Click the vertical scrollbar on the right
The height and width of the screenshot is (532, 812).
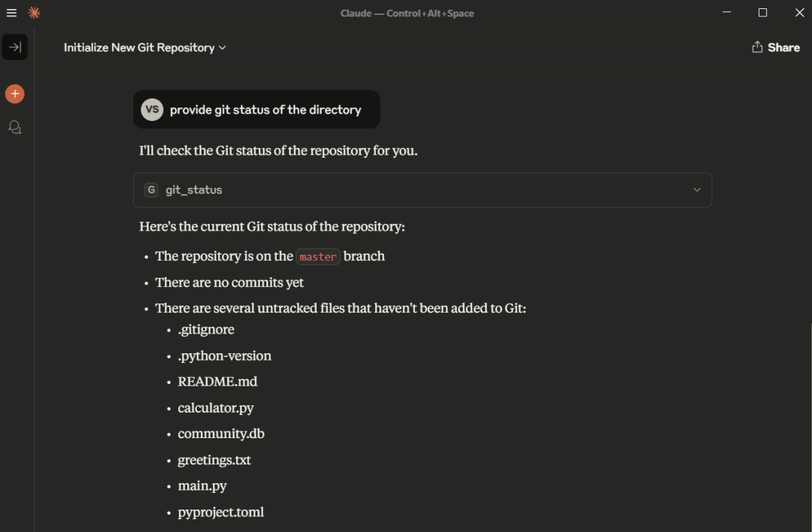click(809, 421)
